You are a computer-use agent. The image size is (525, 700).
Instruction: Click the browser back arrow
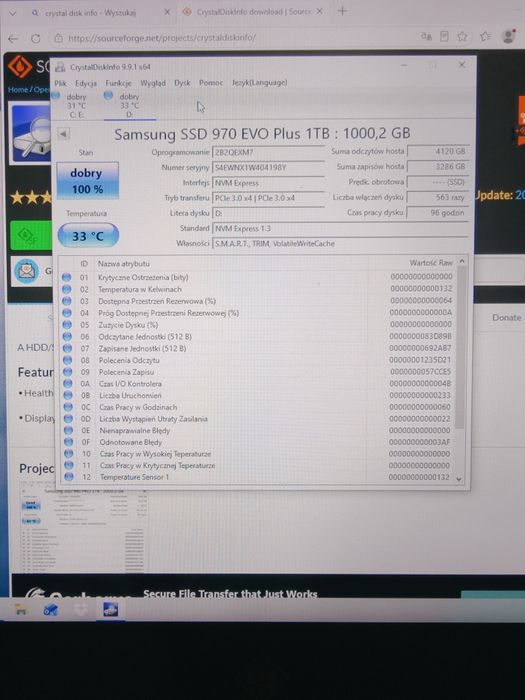tap(13, 38)
